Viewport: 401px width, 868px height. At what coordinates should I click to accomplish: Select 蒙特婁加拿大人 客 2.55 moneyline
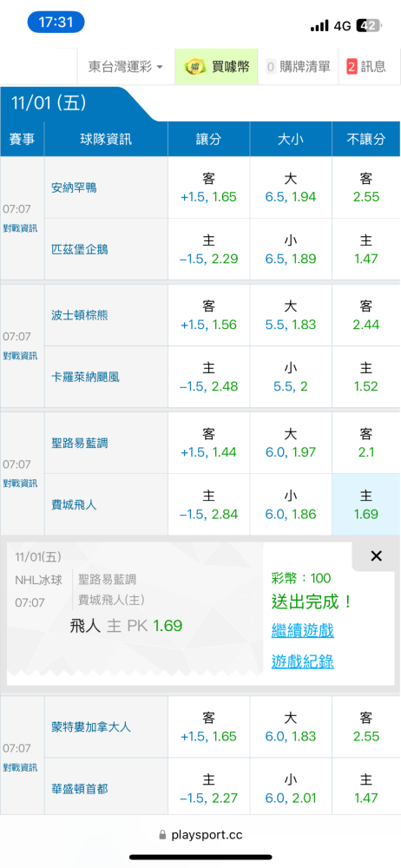(366, 727)
